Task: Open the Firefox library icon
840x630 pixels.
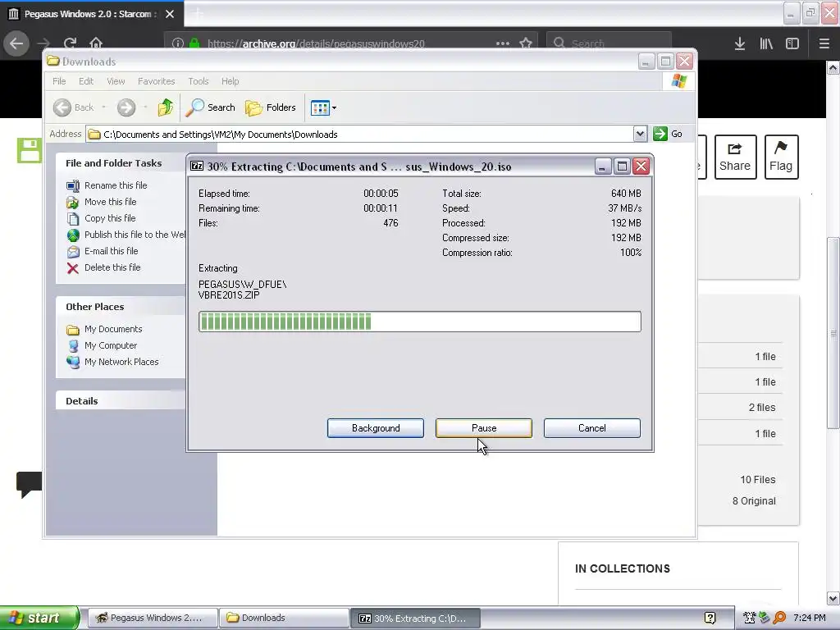Action: tap(766, 43)
